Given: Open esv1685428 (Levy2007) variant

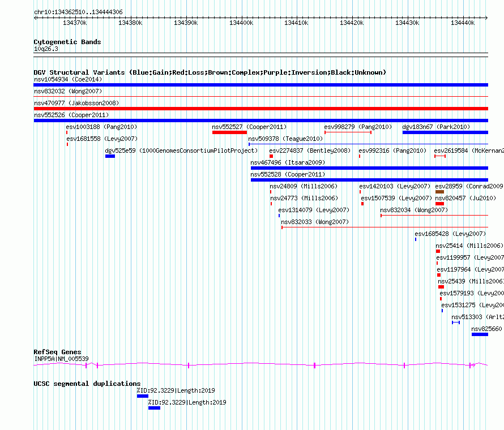Looking at the screenshot, I should click(x=450, y=234).
